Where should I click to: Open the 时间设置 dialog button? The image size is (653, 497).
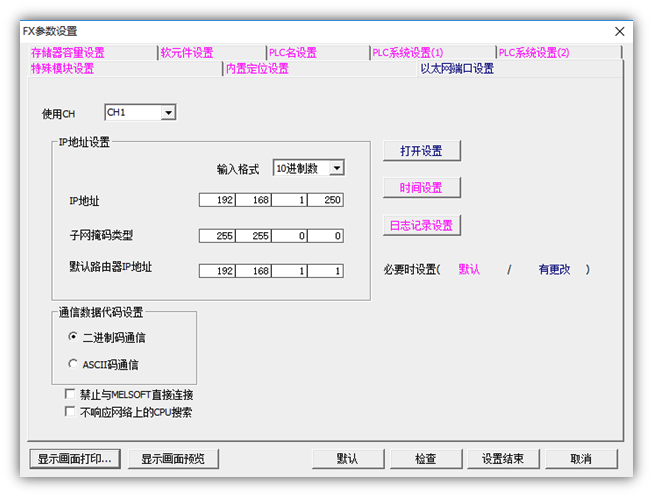pos(421,187)
